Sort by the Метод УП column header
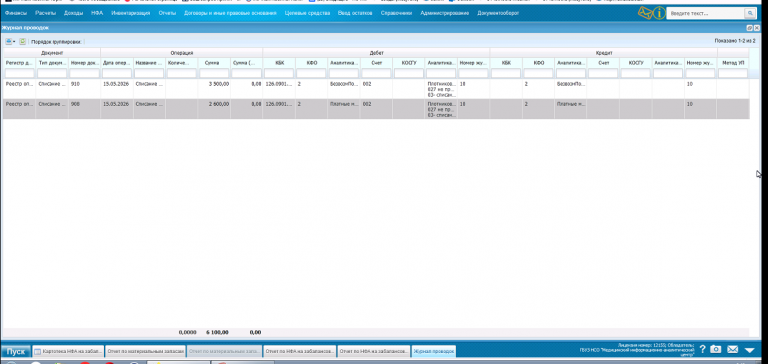 point(733,63)
